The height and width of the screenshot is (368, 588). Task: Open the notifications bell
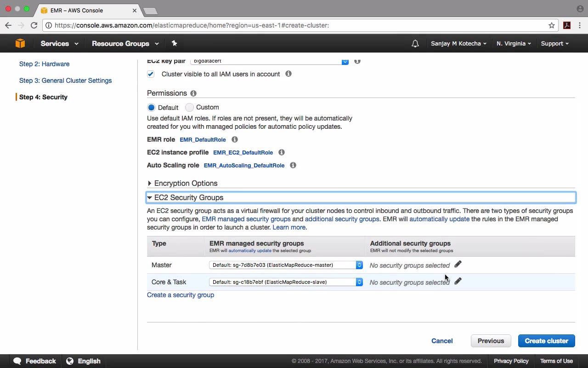(x=415, y=44)
